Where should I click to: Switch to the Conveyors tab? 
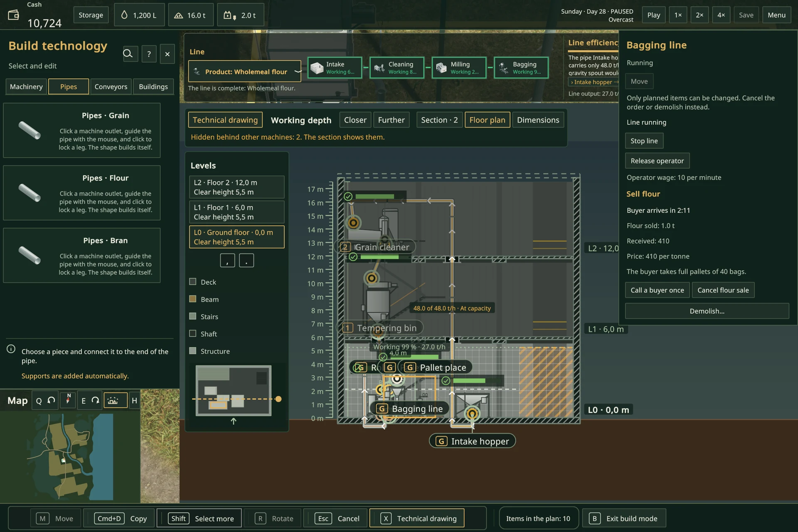click(111, 86)
